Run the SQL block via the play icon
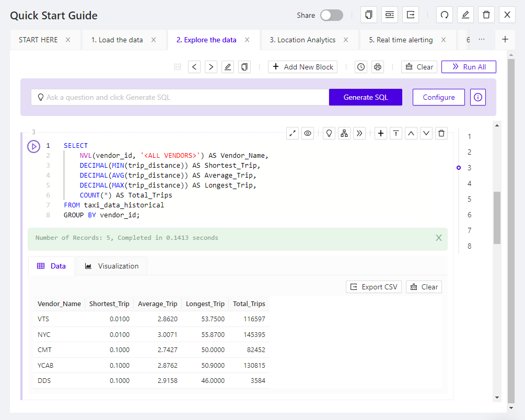Image resolution: width=525 pixels, height=420 pixels. 33,146
